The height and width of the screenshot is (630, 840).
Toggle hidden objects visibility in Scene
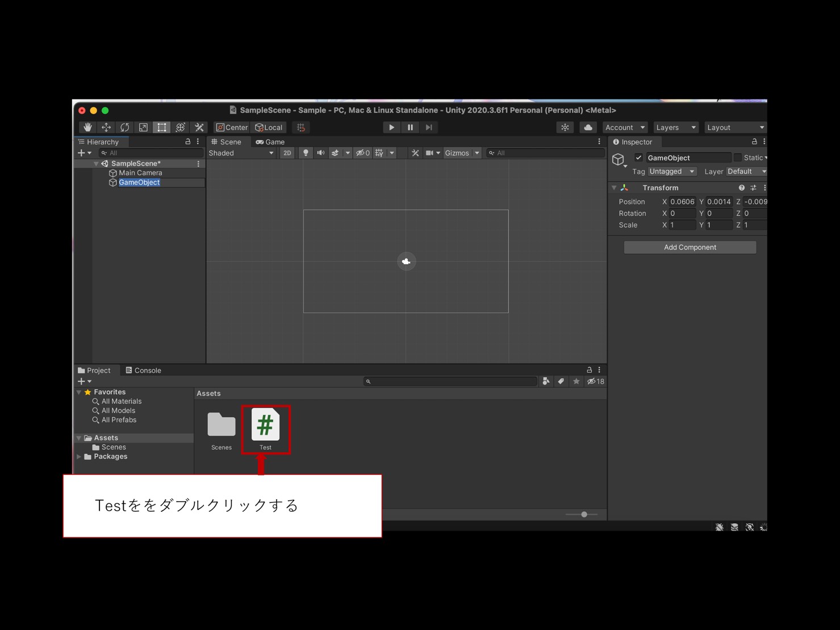click(362, 153)
